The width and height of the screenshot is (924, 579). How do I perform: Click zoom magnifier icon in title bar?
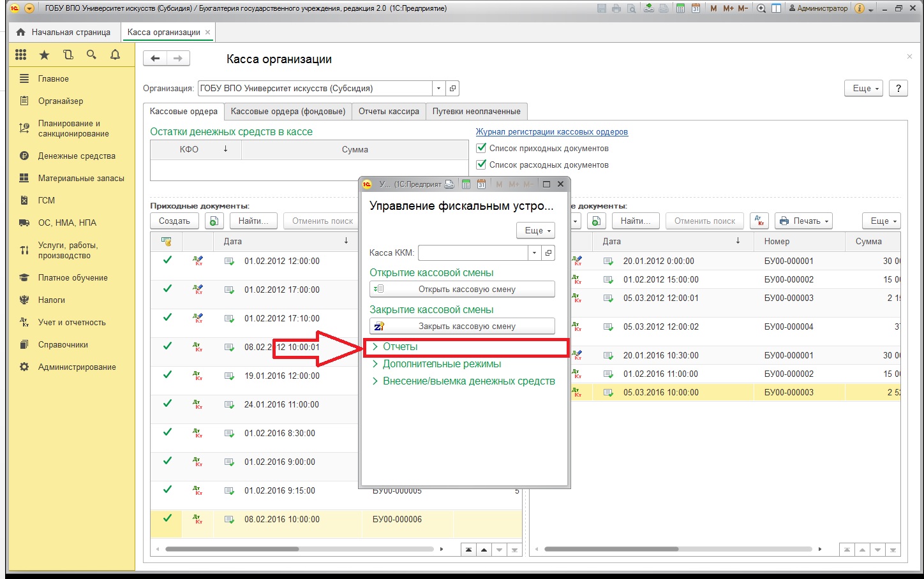point(761,8)
